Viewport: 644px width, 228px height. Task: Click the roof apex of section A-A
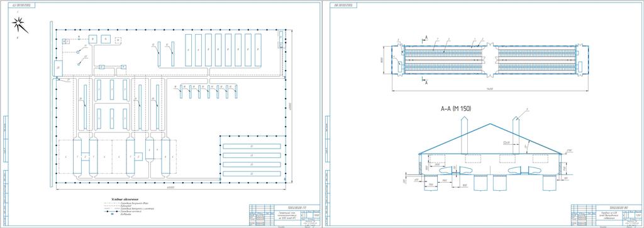489,124
